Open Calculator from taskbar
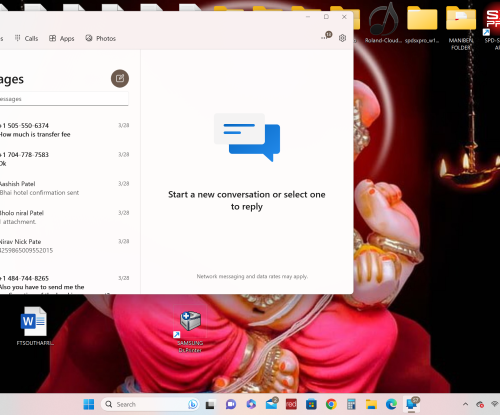The height and width of the screenshot is (415, 500). tap(351, 404)
